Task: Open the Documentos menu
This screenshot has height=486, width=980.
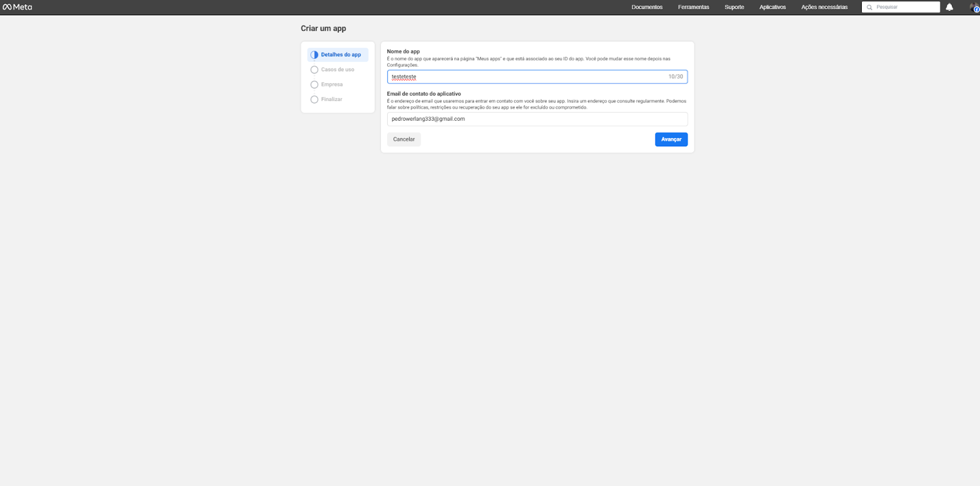Action: [x=647, y=7]
